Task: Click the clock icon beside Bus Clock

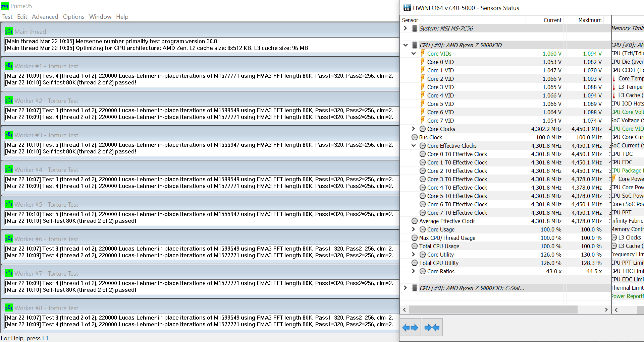Action: [415, 137]
